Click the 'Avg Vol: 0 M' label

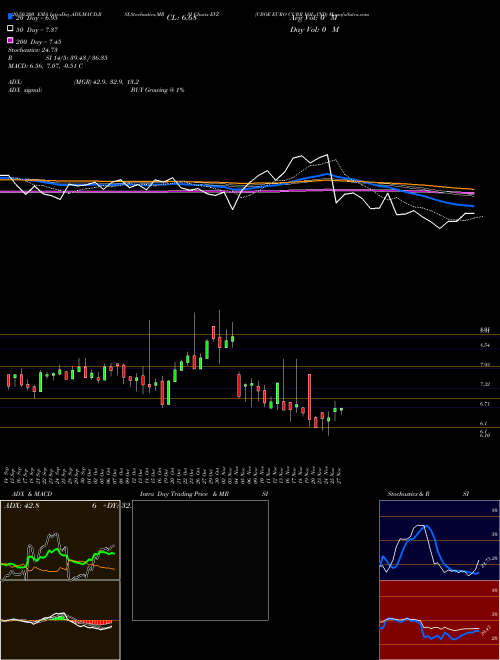coord(314,18)
